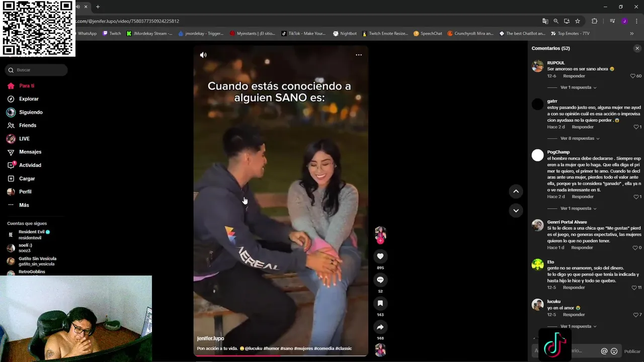Open the SpeechChat bookmark
Viewport: 644px width, 362px height.
[428, 34]
